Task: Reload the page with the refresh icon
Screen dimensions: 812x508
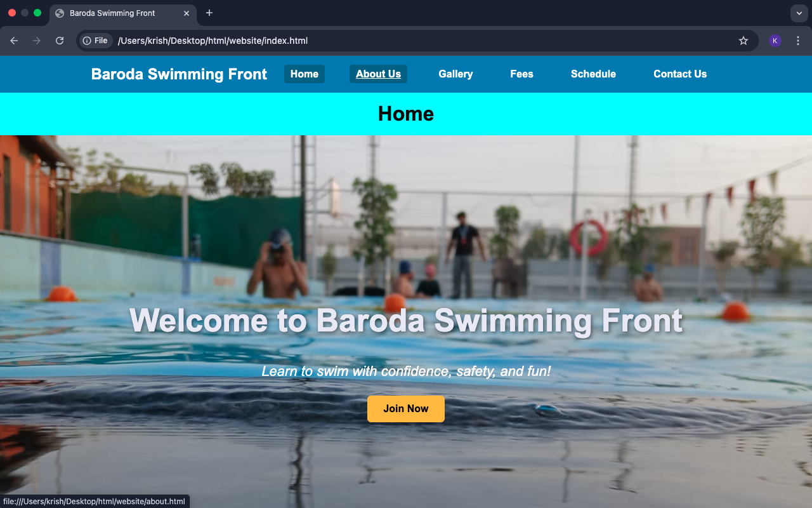Action: point(60,41)
